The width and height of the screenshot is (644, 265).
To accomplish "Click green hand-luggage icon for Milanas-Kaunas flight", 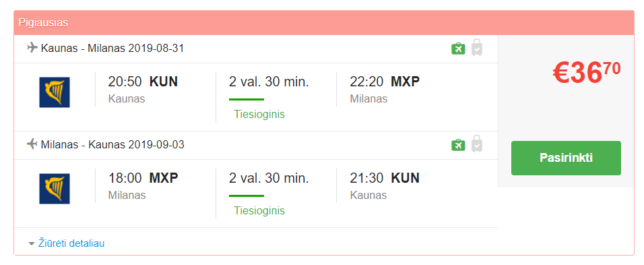I will coord(458,145).
